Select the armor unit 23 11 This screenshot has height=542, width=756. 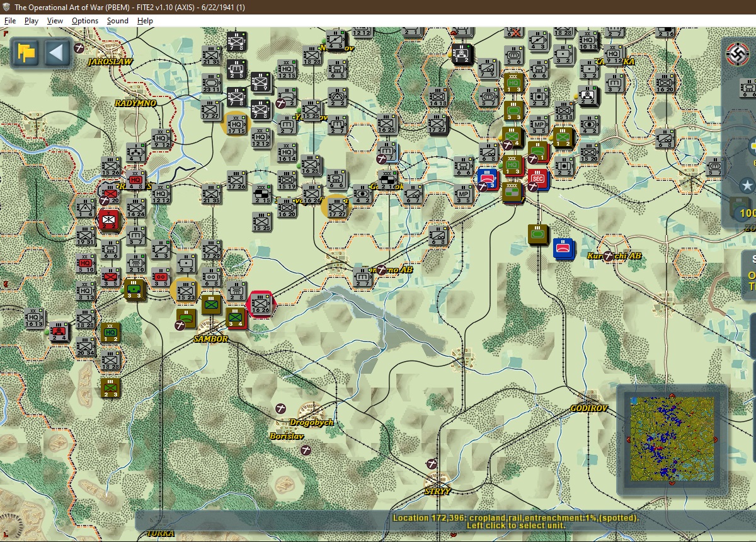click(x=211, y=83)
